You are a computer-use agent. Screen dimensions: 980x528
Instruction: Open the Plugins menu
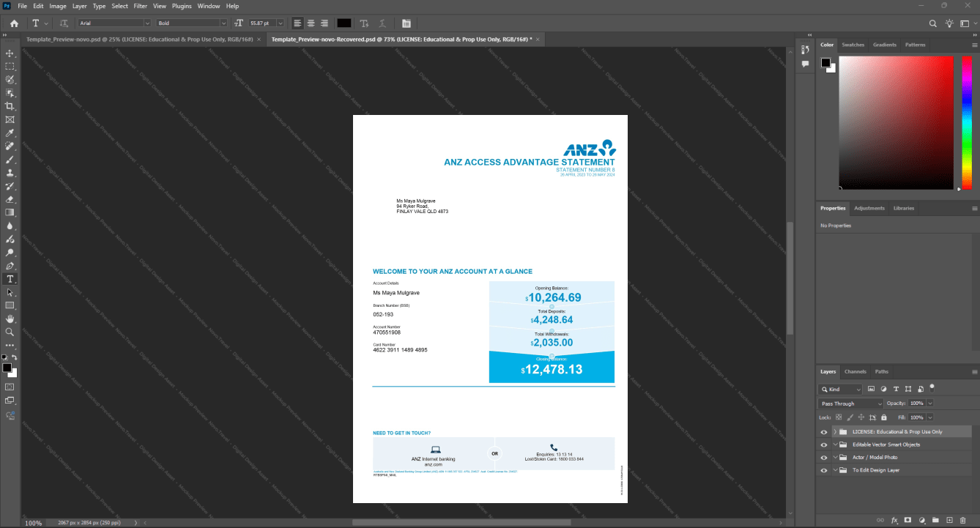pos(182,6)
